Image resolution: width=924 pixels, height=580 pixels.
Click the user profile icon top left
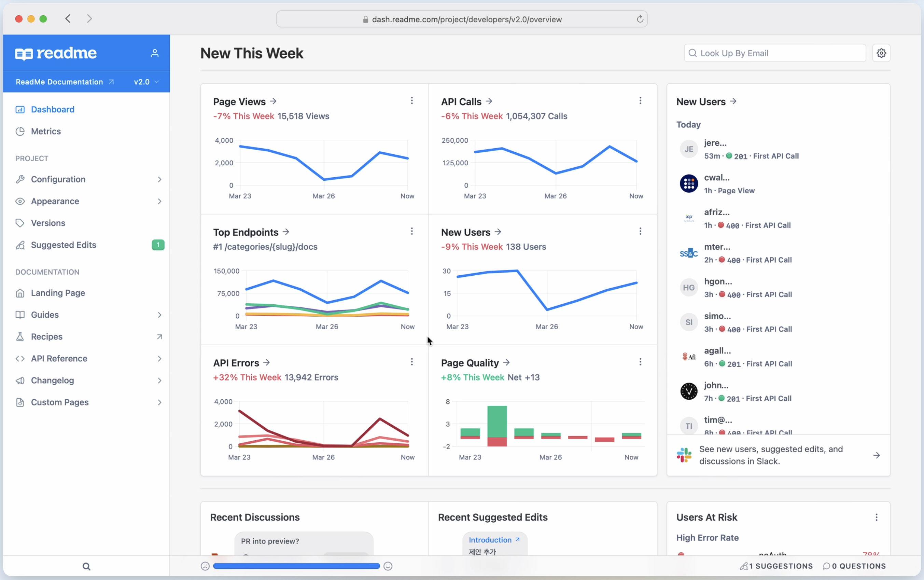[154, 53]
